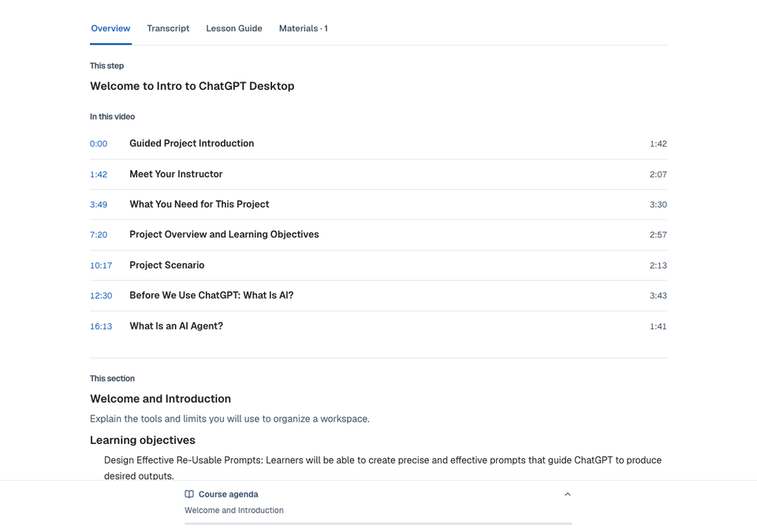Click the Course agenda book icon
This screenshot has width=757, height=532.
189,494
